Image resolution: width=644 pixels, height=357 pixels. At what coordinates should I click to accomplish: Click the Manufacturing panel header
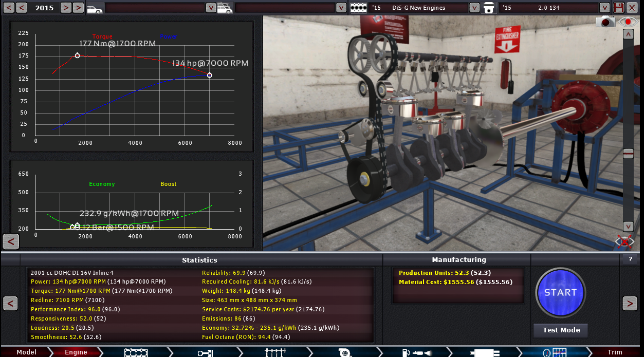459,259
